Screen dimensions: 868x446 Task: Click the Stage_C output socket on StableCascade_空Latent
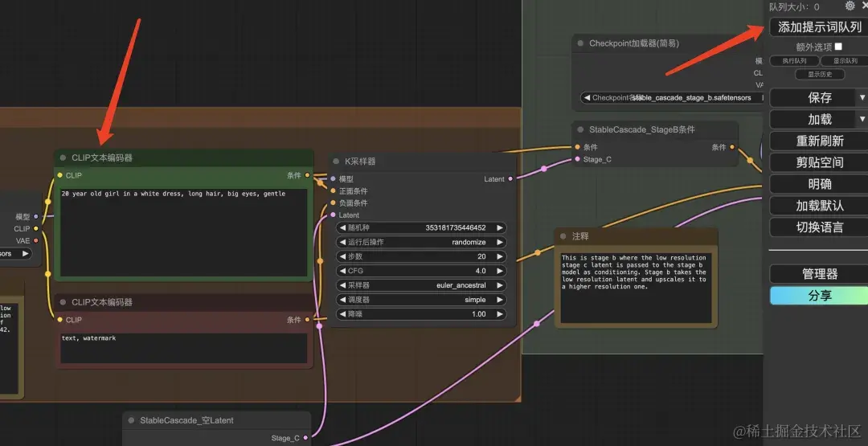click(x=305, y=438)
